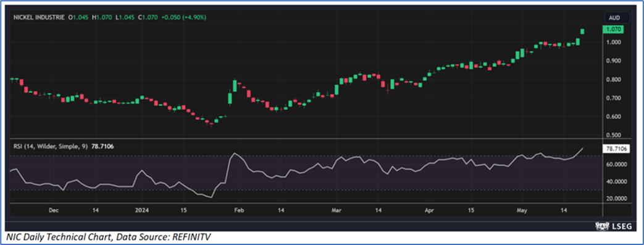Click the 60.0000 RSI axis label
This screenshot has height=245, width=644.
616,165
